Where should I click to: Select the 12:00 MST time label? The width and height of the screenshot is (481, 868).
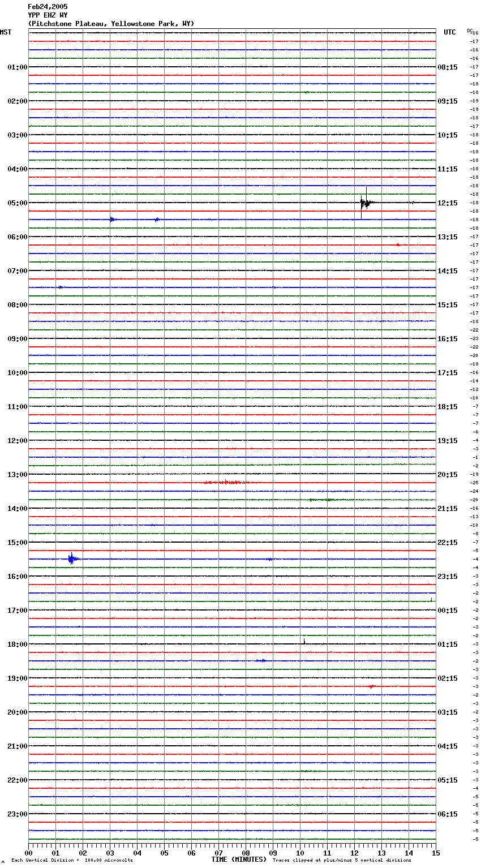tap(18, 441)
